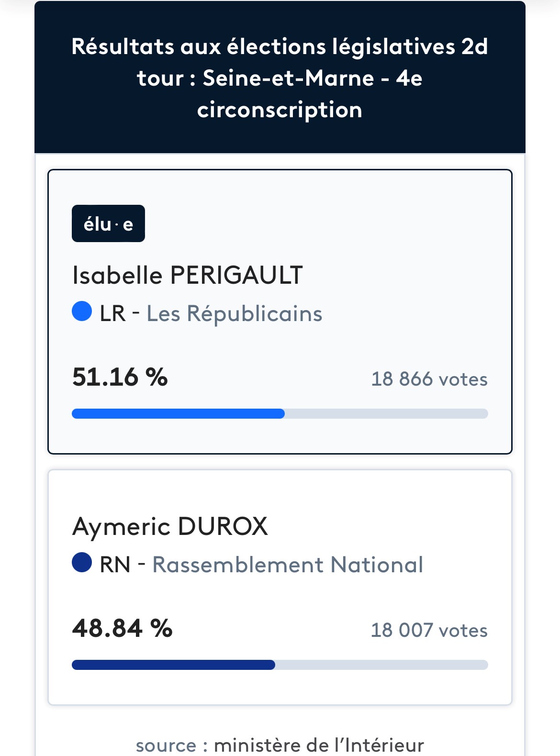Click the light blue LR party dot
Screen dimensions: 560x756
click(x=82, y=311)
